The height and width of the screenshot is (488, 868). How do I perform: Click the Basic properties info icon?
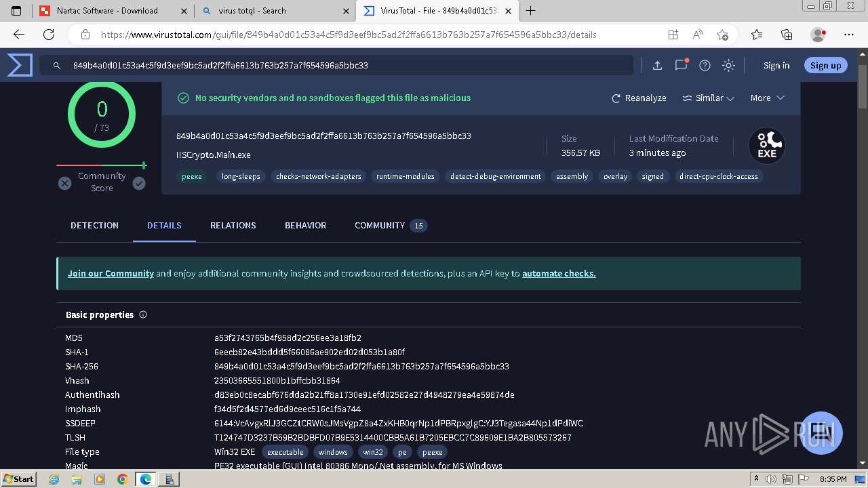pyautogui.click(x=143, y=314)
